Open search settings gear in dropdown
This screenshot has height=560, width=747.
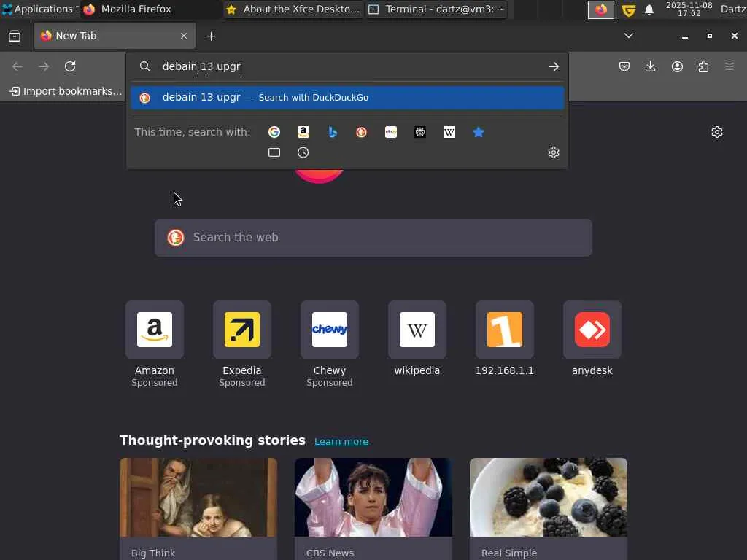tap(554, 152)
